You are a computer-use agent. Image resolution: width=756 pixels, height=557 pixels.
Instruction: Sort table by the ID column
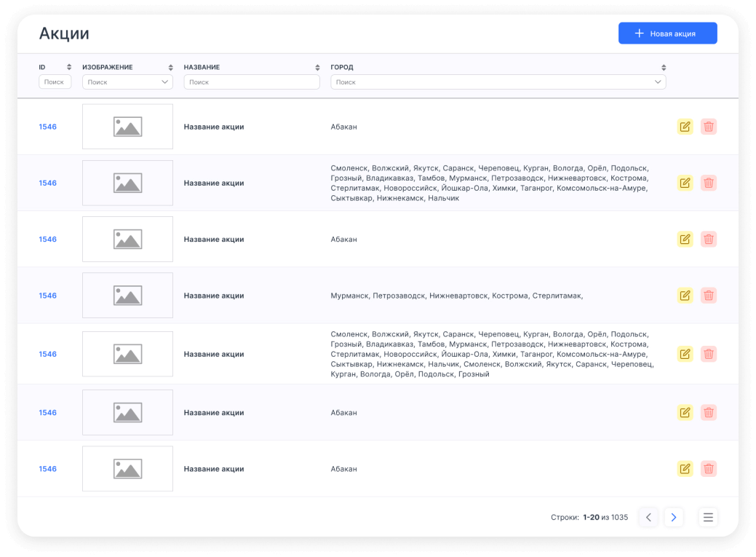(69, 68)
